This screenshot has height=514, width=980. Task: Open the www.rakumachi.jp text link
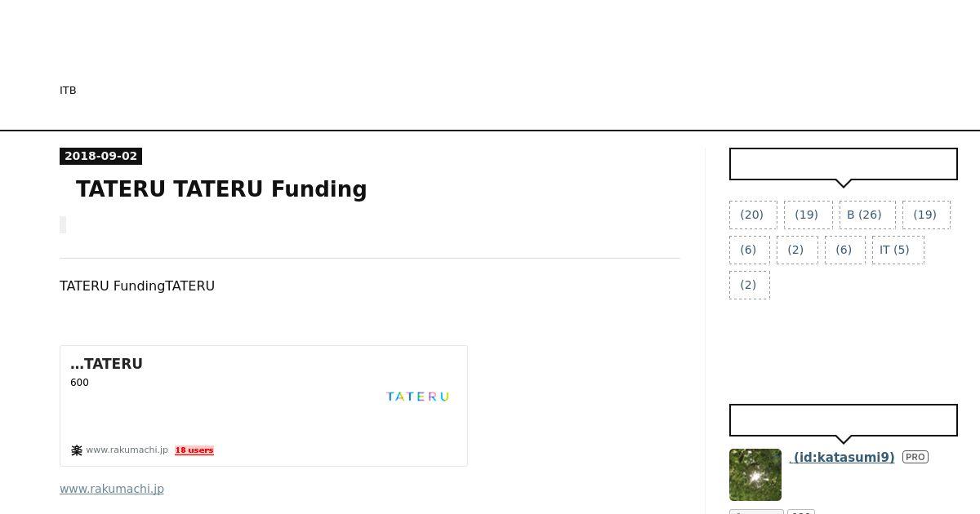click(x=112, y=489)
